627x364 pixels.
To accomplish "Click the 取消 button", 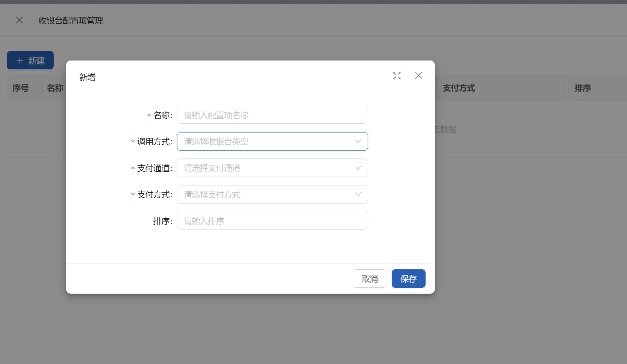I will [x=370, y=279].
